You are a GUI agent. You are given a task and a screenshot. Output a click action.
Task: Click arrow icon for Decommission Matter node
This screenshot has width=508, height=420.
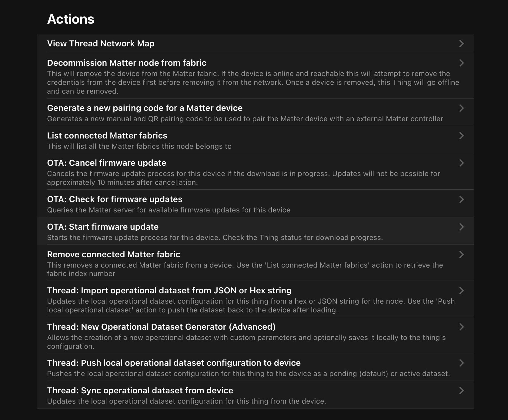coord(461,63)
